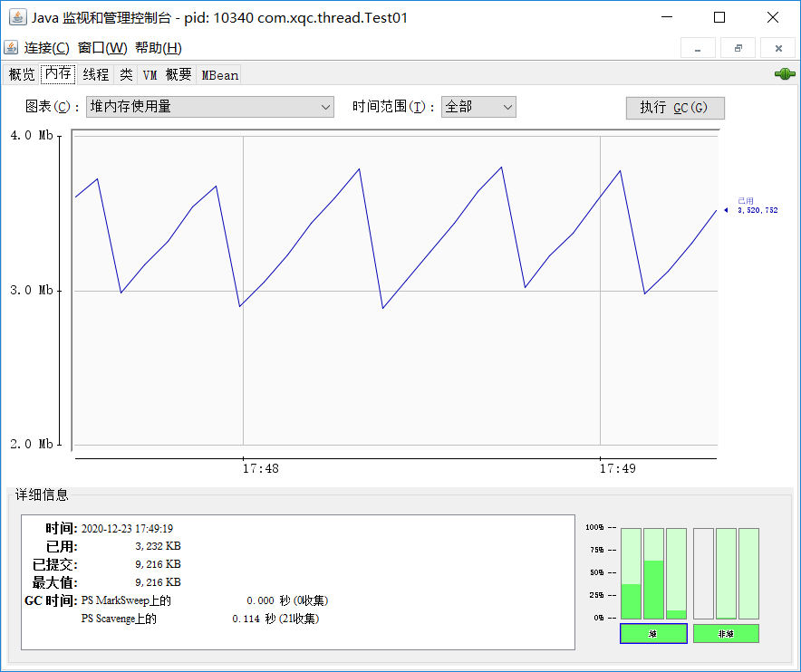The height and width of the screenshot is (672, 801).
Task: Click the 非堆 non-heap memory button
Action: click(x=726, y=633)
